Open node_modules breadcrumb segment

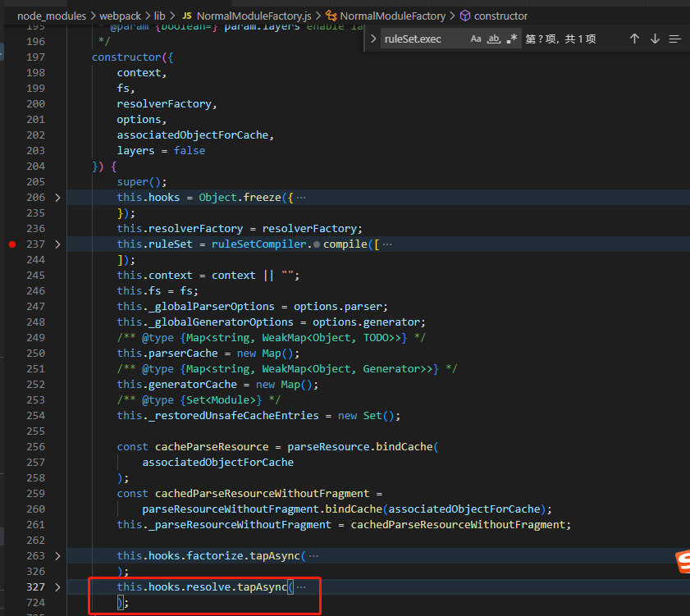pos(51,16)
